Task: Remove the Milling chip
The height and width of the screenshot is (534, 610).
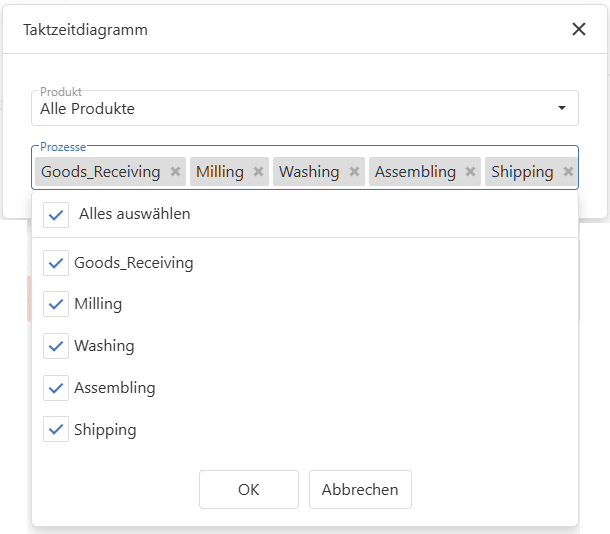Action: [x=258, y=172]
